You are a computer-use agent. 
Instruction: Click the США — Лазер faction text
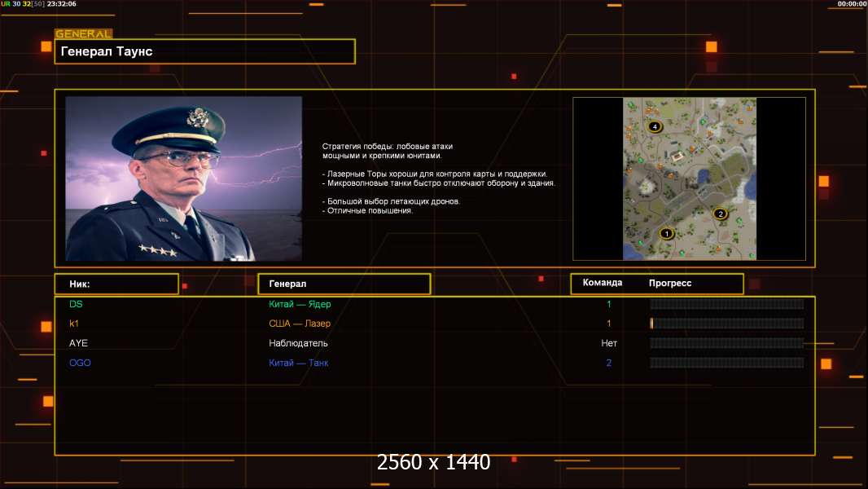[x=300, y=324]
